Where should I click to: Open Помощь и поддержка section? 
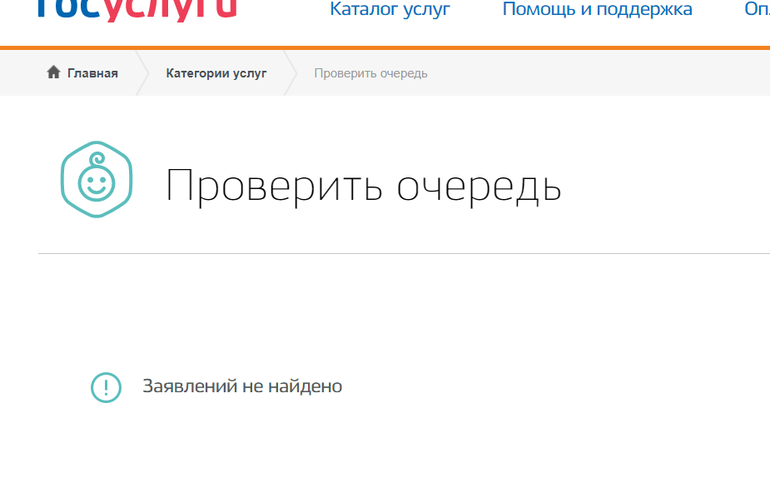(x=597, y=10)
